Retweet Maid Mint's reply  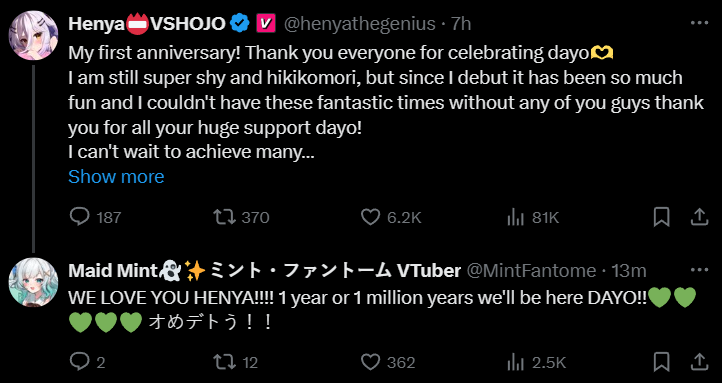(224, 362)
